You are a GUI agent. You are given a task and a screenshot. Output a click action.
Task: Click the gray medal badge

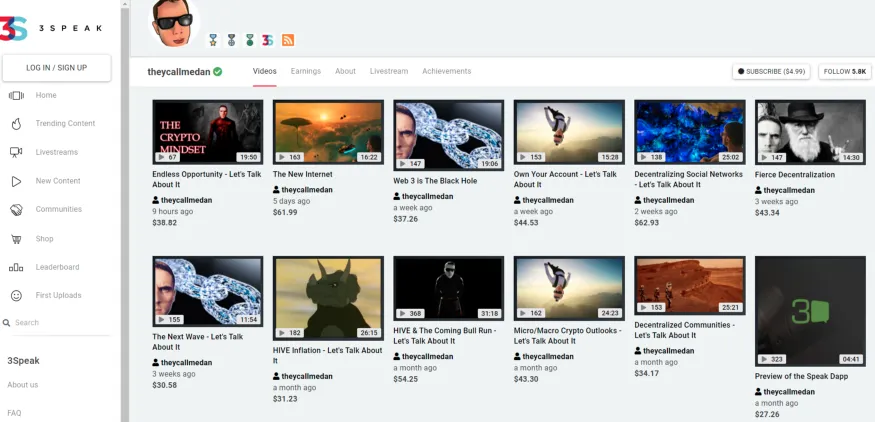click(x=231, y=40)
